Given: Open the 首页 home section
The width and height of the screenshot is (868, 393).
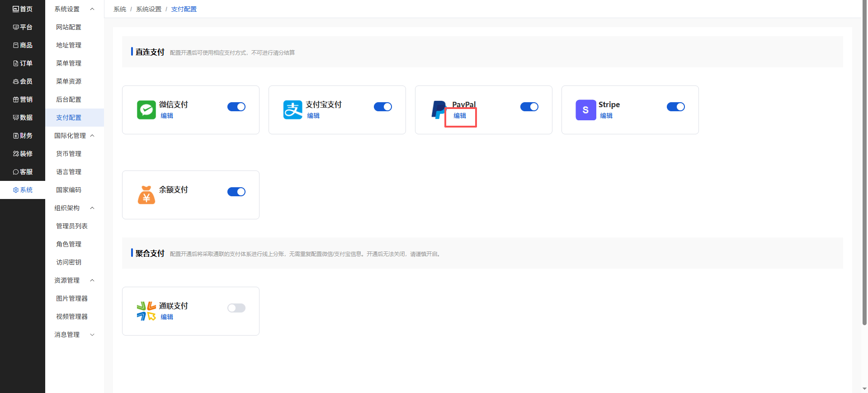Looking at the screenshot, I should point(23,9).
